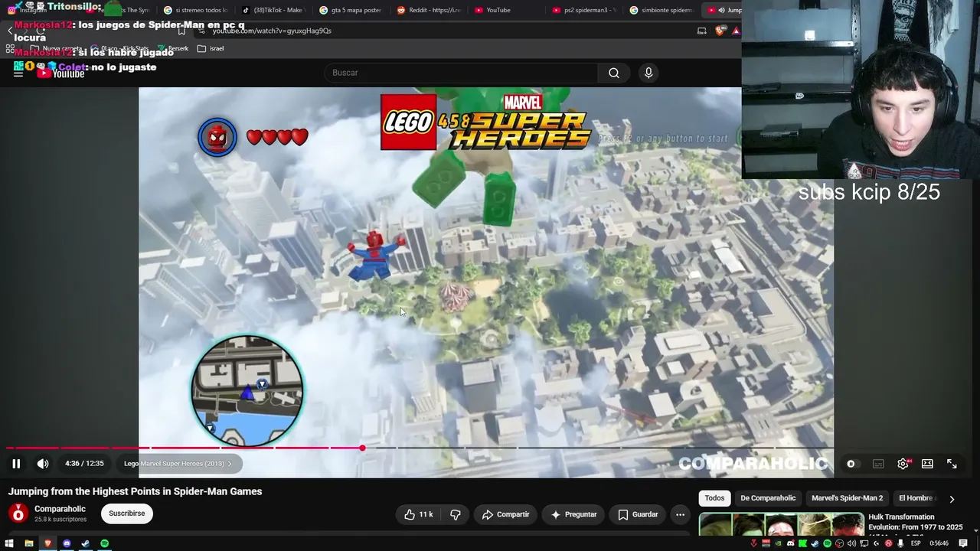Open the Windows Start menu
Image resolution: width=980 pixels, height=551 pixels.
[x=9, y=543]
